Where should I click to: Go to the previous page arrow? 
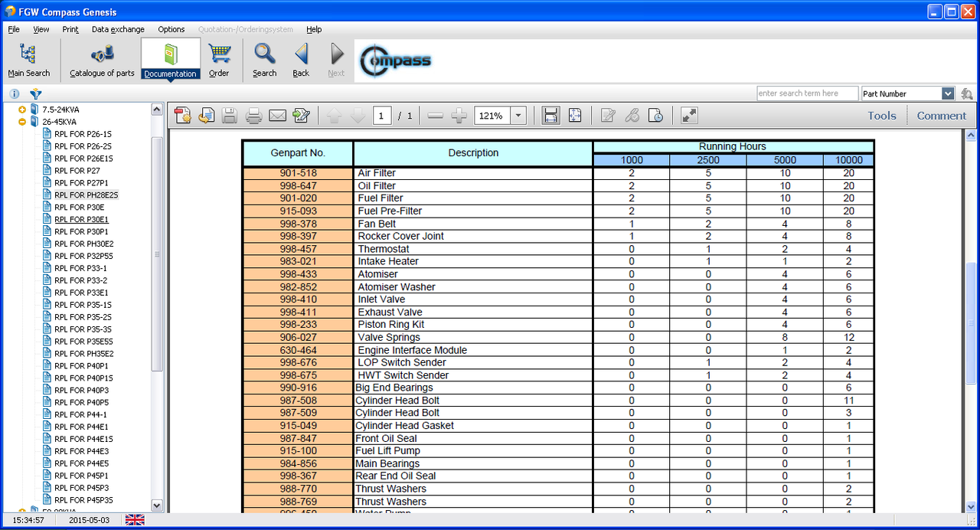[334, 116]
